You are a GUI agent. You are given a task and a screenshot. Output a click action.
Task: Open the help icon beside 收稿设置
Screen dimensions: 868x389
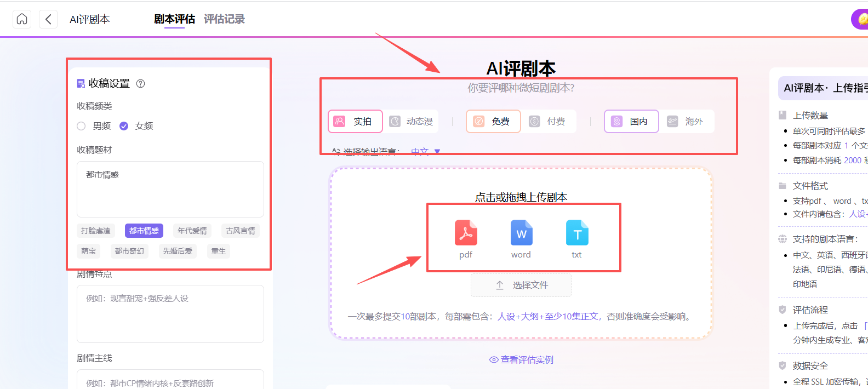140,83
